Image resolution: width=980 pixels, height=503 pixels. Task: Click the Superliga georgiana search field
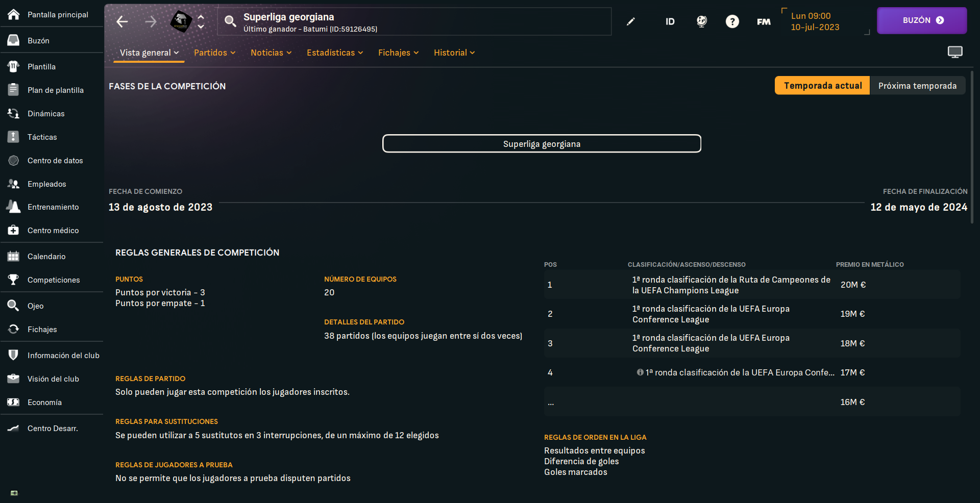414,21
